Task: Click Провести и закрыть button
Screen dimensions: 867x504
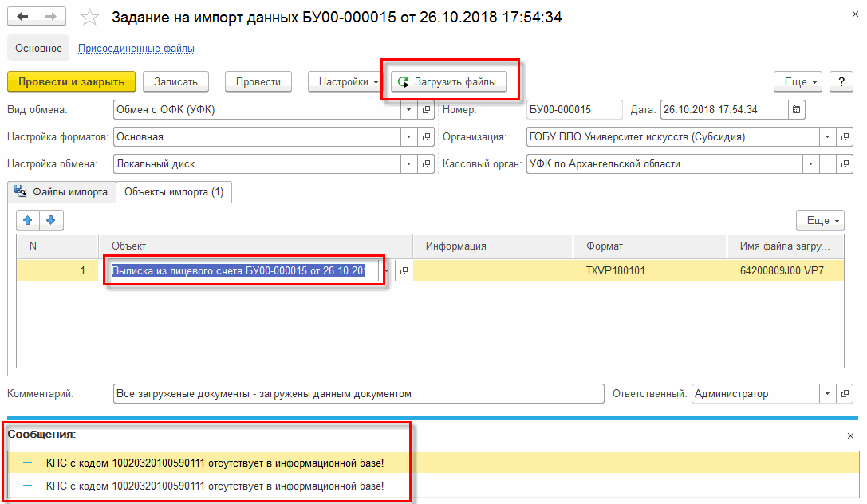Action: tap(71, 82)
